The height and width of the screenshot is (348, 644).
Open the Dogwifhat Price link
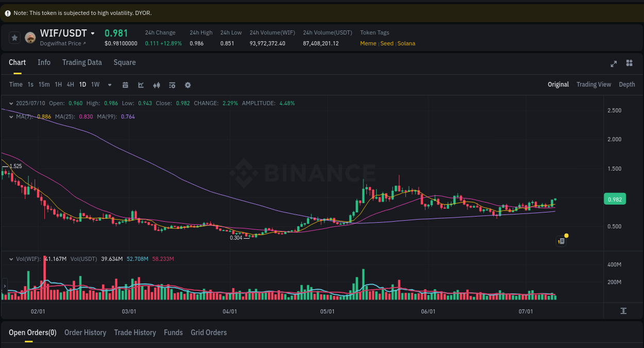[x=61, y=43]
